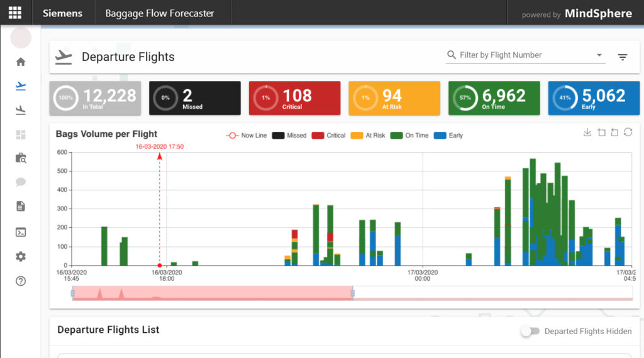Open the arrival flights sidebar icon
This screenshot has width=644, height=358.
click(21, 110)
